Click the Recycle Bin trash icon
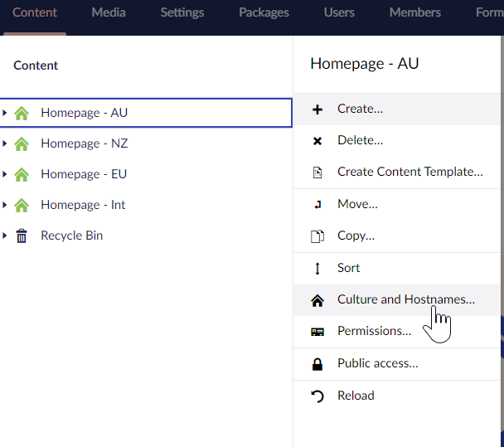The height and width of the screenshot is (447, 504). tap(22, 236)
